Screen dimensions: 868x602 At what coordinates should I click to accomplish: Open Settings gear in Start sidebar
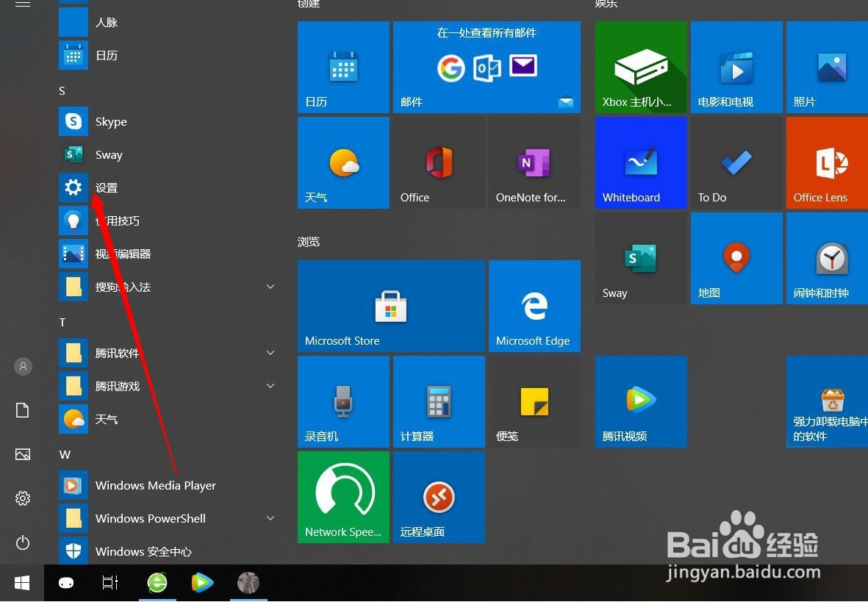pyautogui.click(x=23, y=498)
